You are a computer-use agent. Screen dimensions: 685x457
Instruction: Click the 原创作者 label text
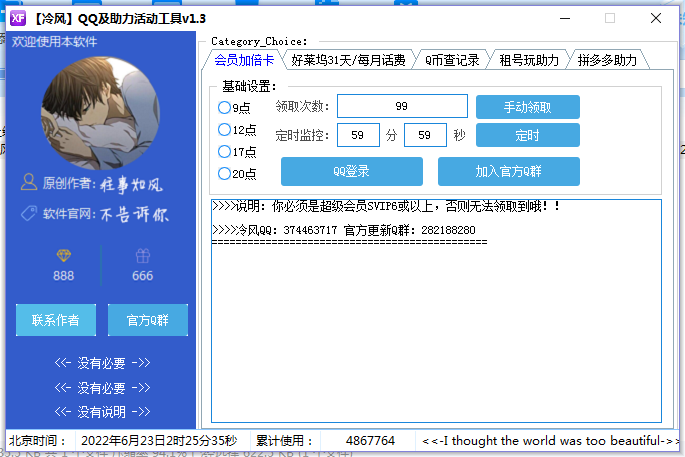69,183
